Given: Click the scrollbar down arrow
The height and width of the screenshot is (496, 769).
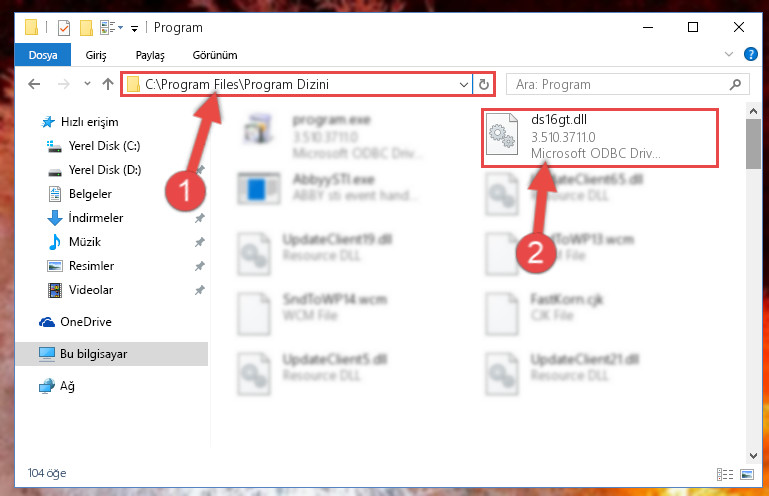Looking at the screenshot, I should coord(753,455).
